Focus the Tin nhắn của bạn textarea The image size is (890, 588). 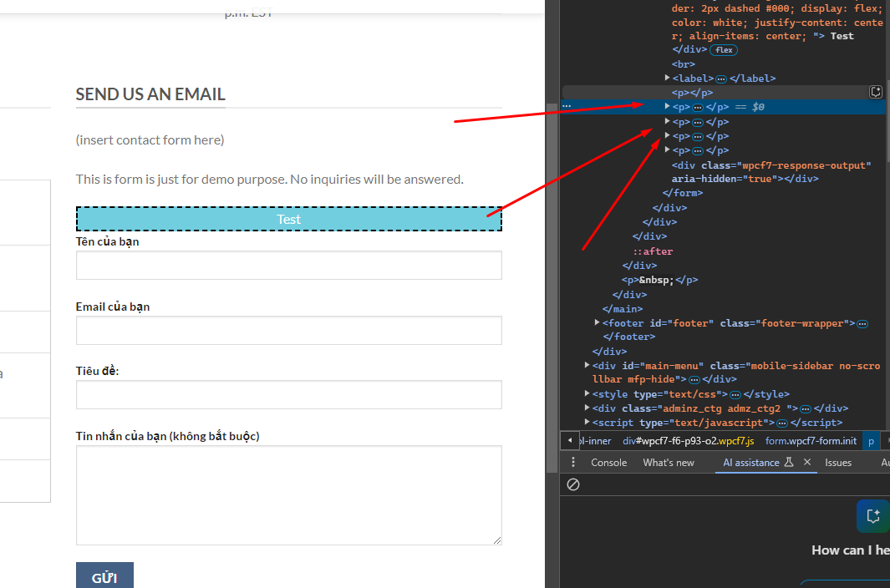(289, 495)
